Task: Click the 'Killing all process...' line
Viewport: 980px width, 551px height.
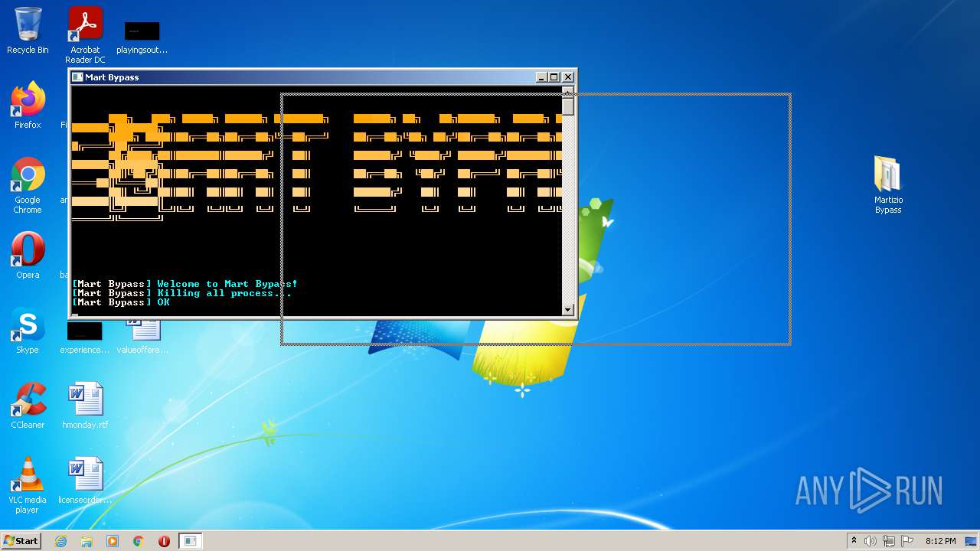Action: (181, 293)
